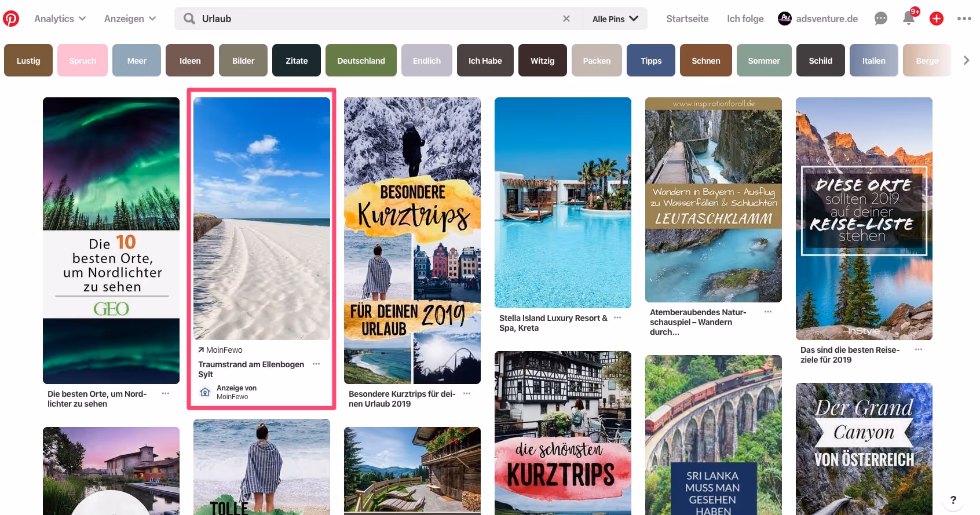Open the question mark help button
980x515 pixels.
pos(953,500)
